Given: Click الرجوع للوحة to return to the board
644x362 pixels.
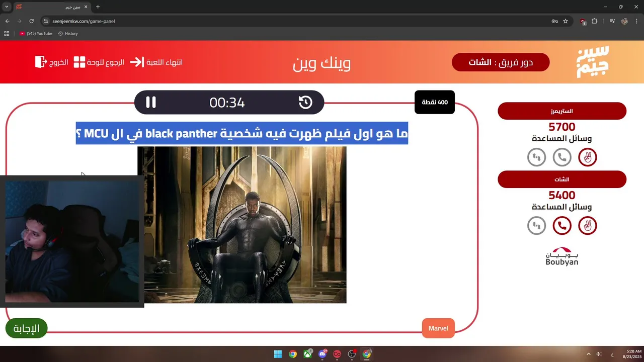Looking at the screenshot, I should click(x=99, y=62).
